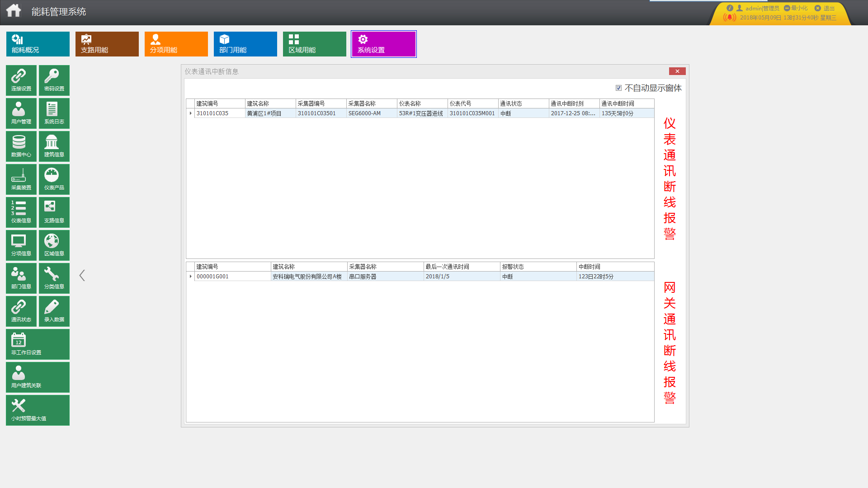
Task: Switch to 能耗概况 energy overview tab
Action: (x=38, y=44)
